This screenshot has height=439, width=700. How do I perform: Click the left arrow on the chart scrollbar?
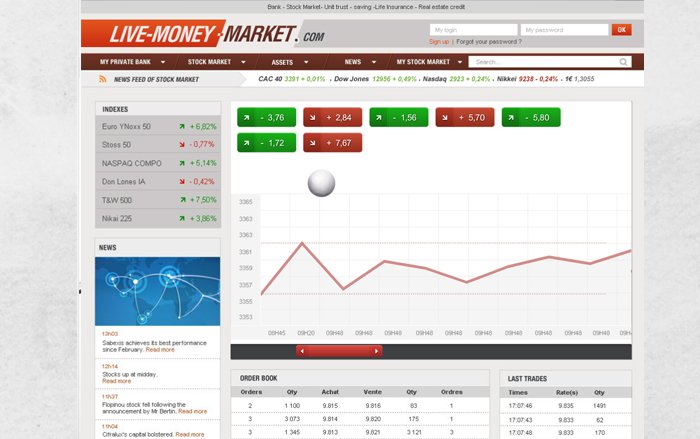click(x=301, y=351)
